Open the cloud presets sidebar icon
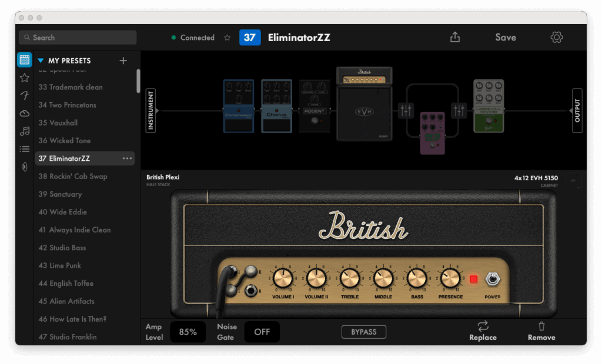Screen dimensions: 602x364 (25, 113)
